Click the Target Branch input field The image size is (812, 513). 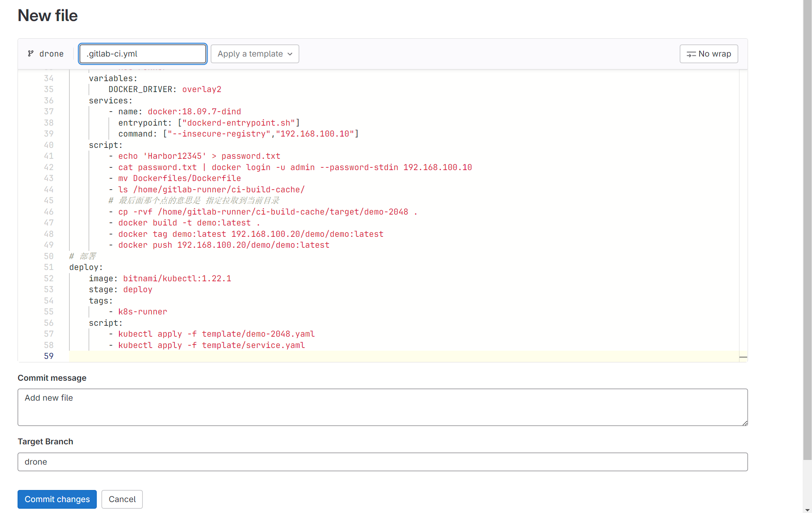coord(382,462)
